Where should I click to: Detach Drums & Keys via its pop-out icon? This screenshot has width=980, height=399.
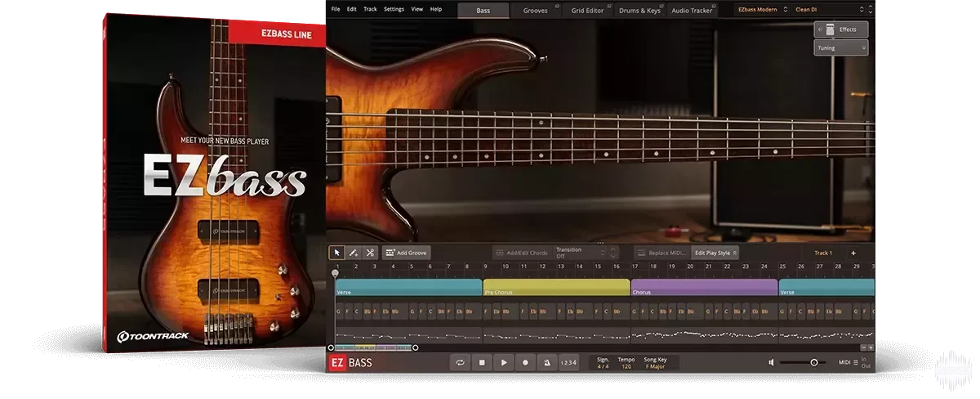pyautogui.click(x=660, y=6)
